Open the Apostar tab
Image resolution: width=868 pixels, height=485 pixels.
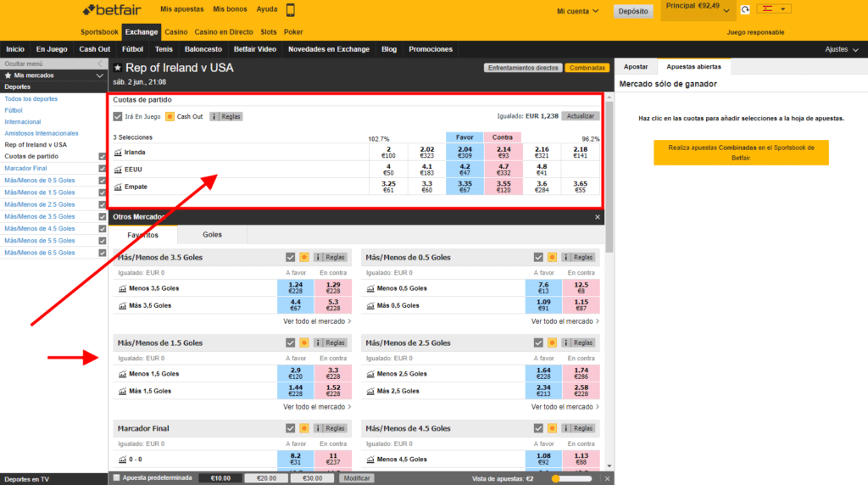point(636,66)
